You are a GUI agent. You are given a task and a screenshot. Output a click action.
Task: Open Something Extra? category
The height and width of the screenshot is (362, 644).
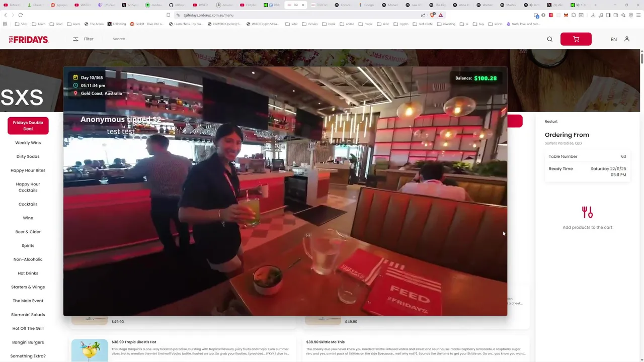point(28,356)
